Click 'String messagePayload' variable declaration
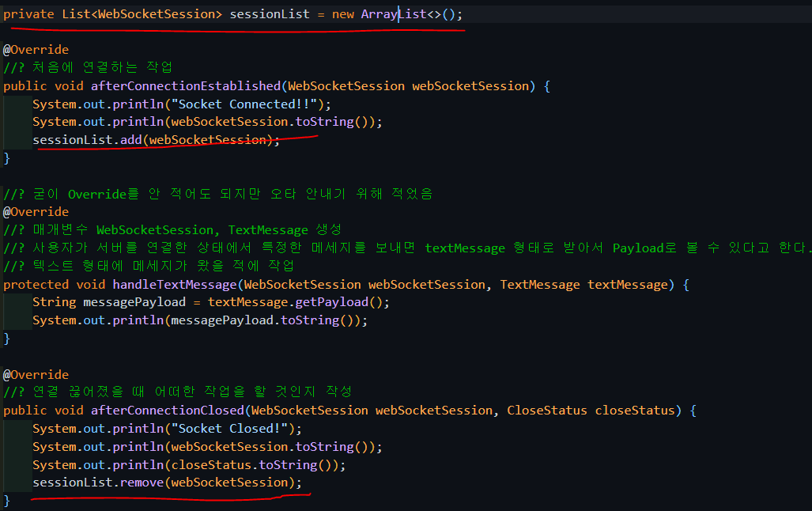Viewport: 812px width, 511px height. (x=109, y=302)
